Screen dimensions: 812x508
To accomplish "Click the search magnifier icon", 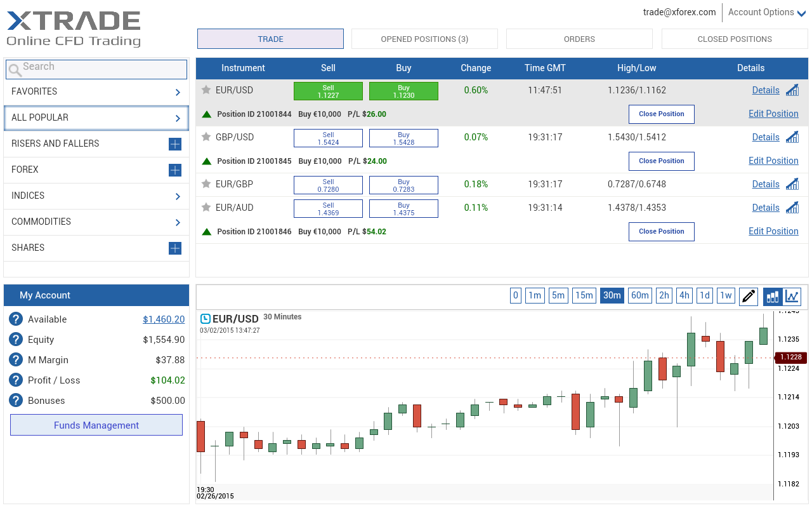I will (15, 69).
